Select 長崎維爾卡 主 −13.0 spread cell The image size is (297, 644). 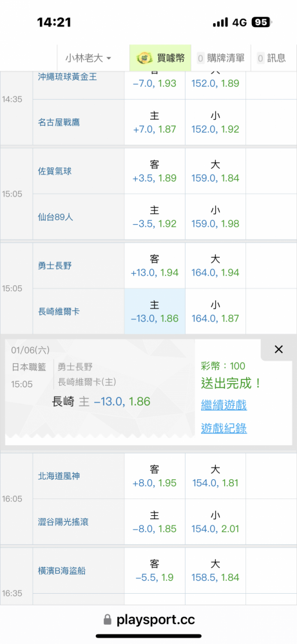(155, 311)
